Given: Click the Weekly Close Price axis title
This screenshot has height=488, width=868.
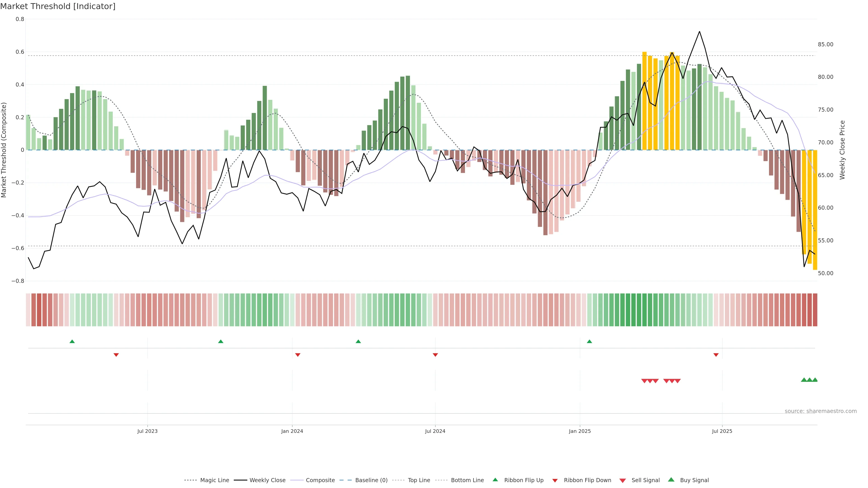Looking at the screenshot, I should pyautogui.click(x=842, y=150).
